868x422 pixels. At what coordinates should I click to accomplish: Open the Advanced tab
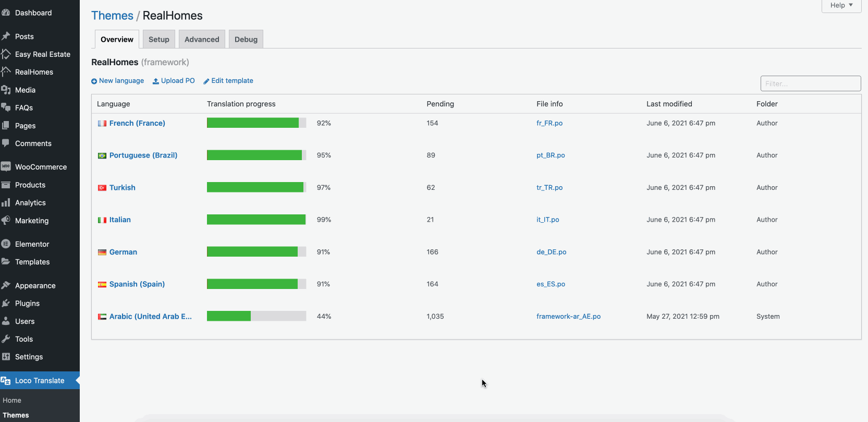tap(202, 39)
